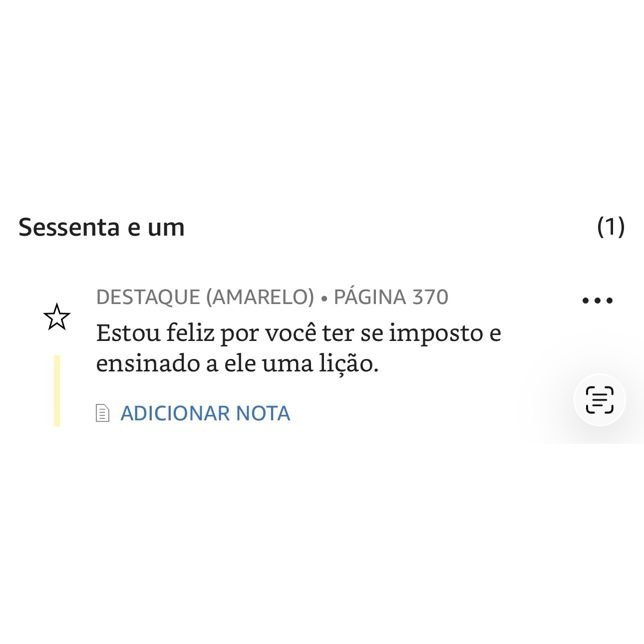This screenshot has width=644, height=644.
Task: Click the word "AMARELO" in the label
Action: point(260,297)
